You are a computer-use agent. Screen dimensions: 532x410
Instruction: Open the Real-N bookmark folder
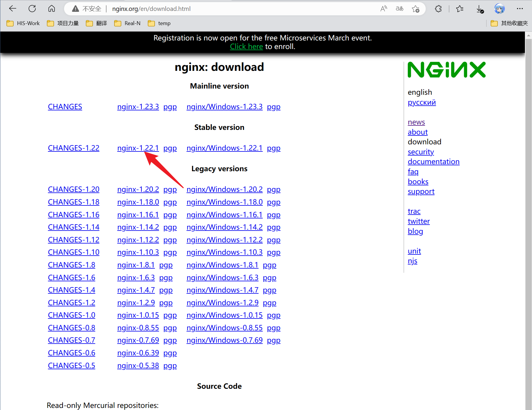(x=127, y=23)
